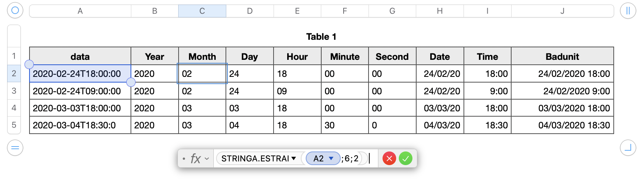Click the formula bar drag dot
Screen dimensions: 644x181
pyautogui.click(x=184, y=159)
